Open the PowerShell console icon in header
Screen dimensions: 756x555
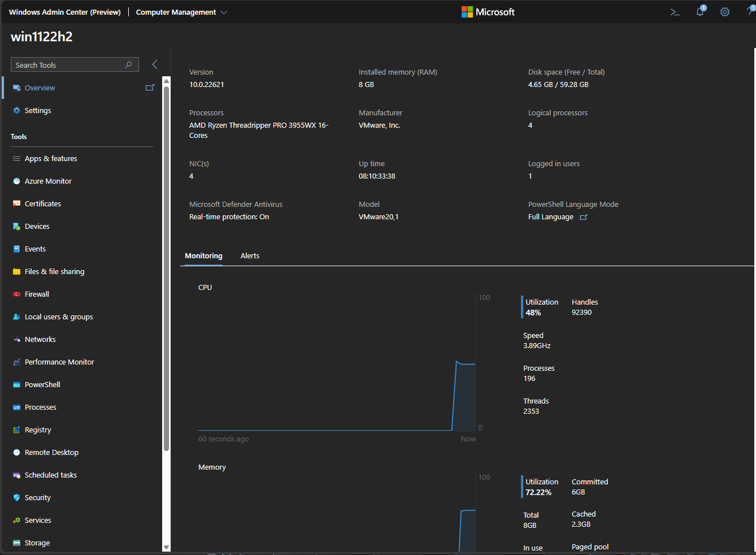point(675,12)
